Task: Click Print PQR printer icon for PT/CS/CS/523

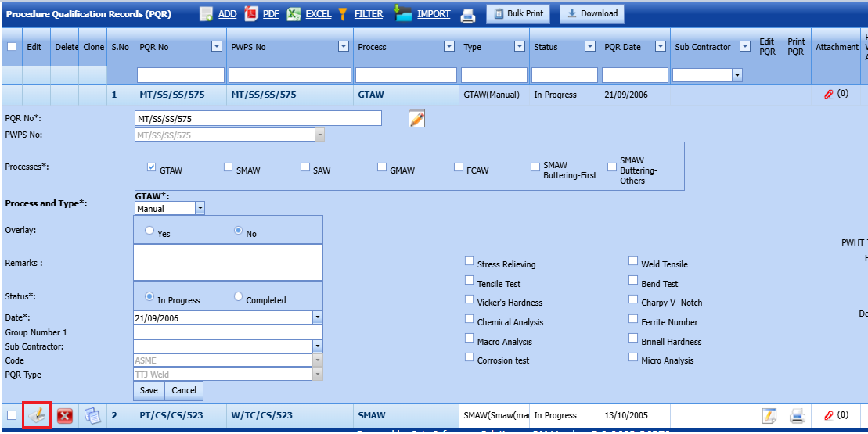Action: (x=797, y=415)
